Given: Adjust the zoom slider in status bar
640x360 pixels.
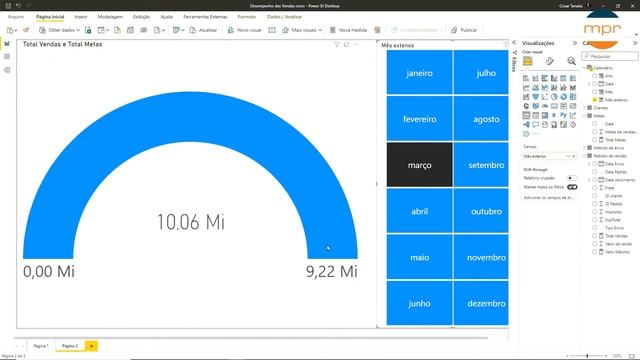Looking at the screenshot, I should point(587,356).
